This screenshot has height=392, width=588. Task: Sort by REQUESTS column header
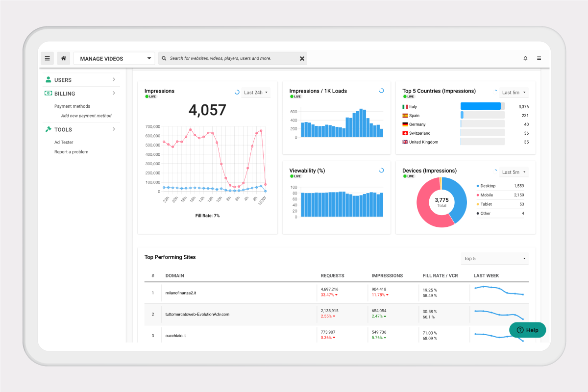click(333, 276)
